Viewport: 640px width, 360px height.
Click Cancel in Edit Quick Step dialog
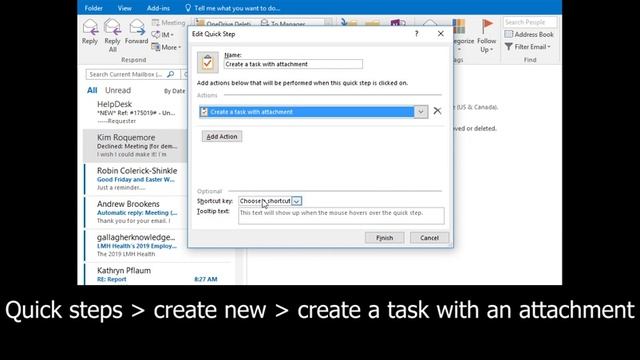tap(429, 238)
